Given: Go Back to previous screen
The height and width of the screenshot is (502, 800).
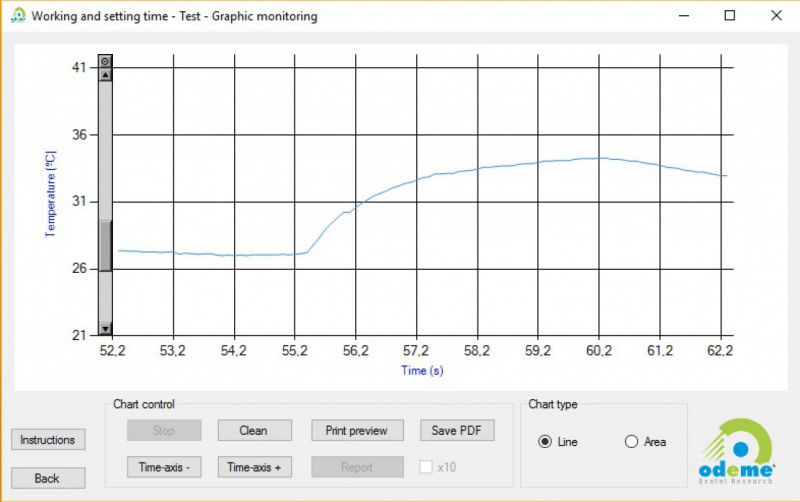Looking at the screenshot, I should [x=47, y=478].
